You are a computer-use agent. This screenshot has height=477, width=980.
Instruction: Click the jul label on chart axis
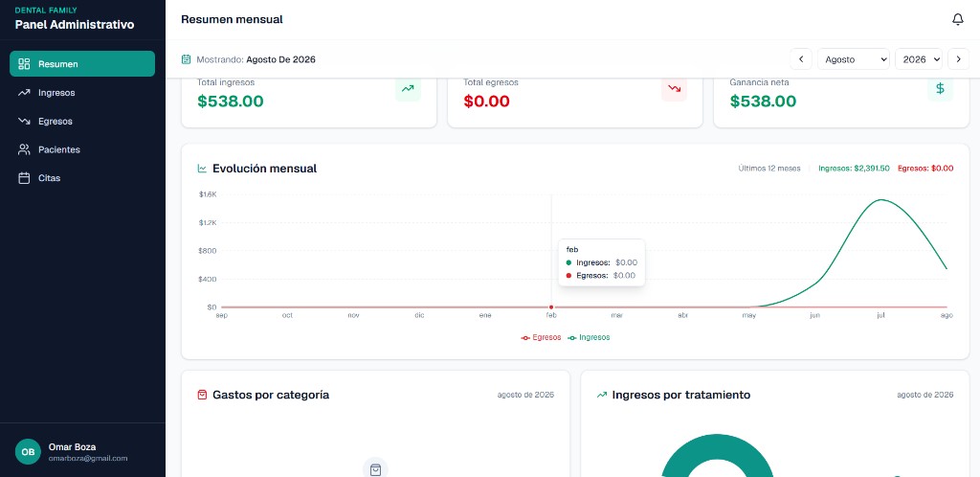[x=880, y=316]
